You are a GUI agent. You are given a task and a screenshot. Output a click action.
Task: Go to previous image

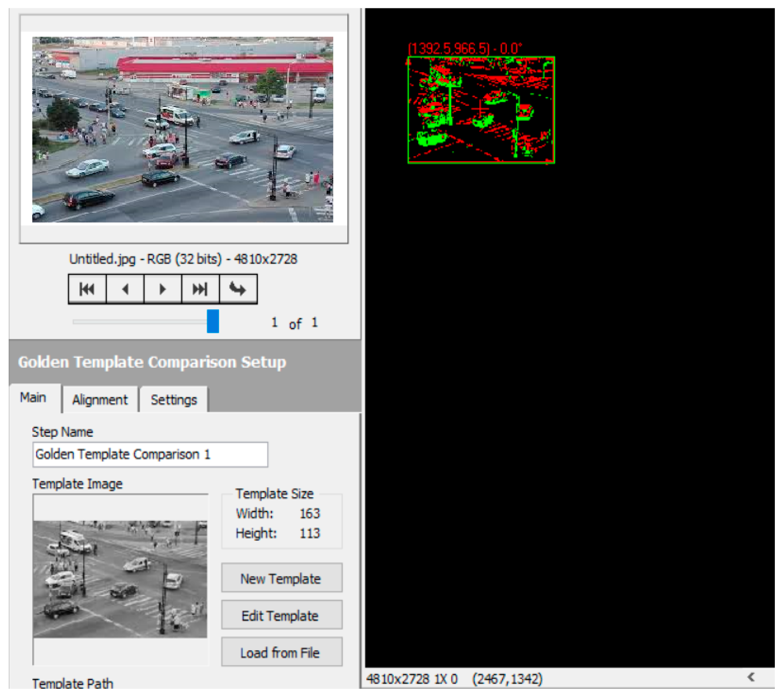125,289
